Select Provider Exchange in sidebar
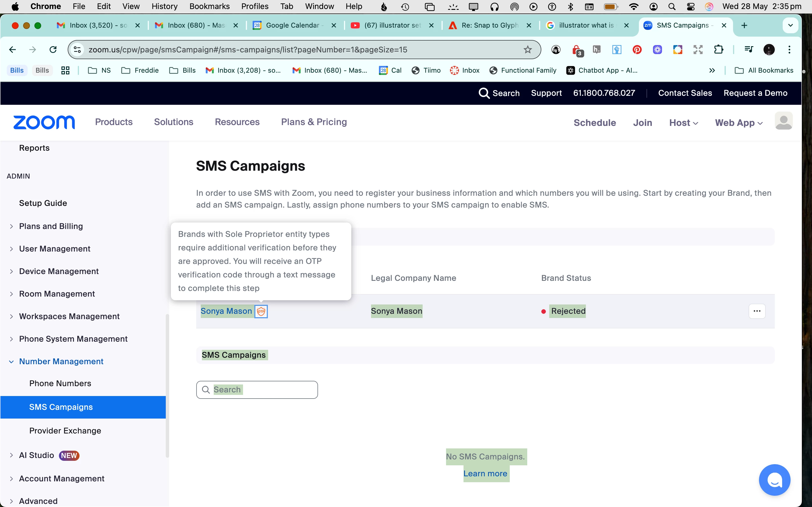The height and width of the screenshot is (507, 812). (65, 431)
